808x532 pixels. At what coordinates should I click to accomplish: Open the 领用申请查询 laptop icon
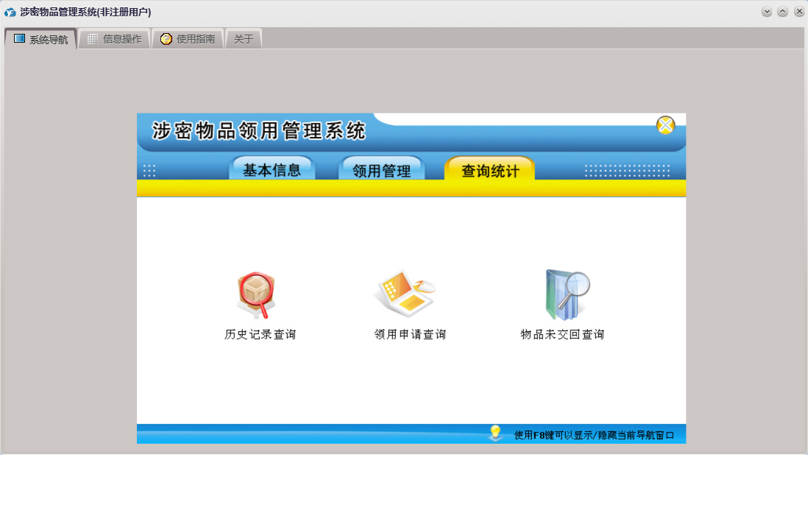pyautogui.click(x=405, y=293)
